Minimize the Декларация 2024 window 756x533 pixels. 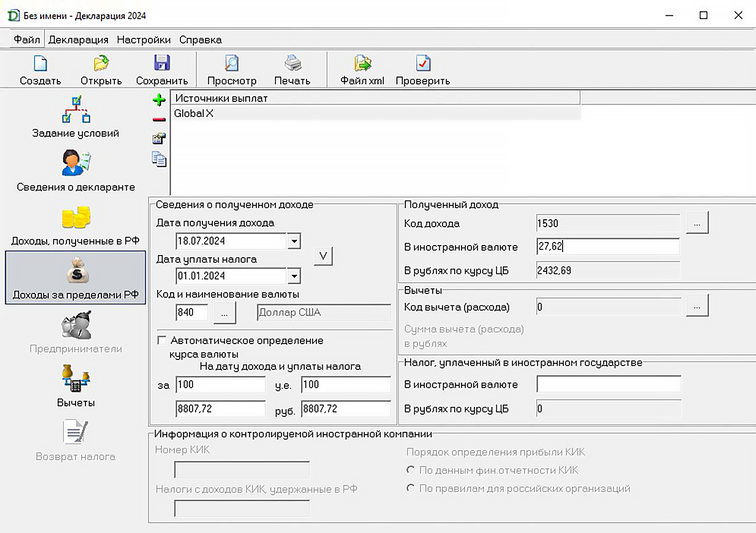669,15
